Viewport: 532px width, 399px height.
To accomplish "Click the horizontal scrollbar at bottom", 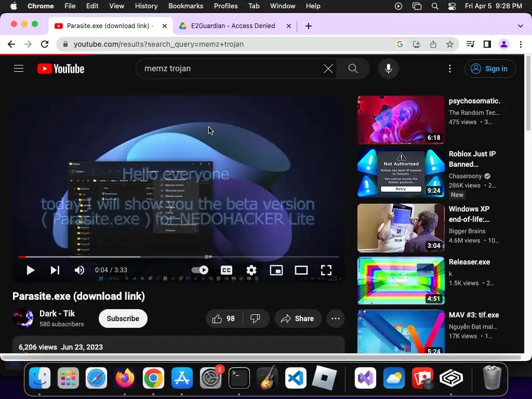I will [x=261, y=357].
